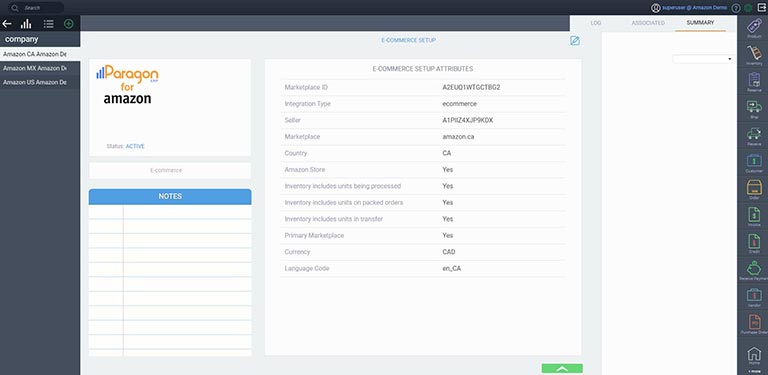
Task: Edit E-Commerce Setup with pencil icon
Action: (x=575, y=41)
